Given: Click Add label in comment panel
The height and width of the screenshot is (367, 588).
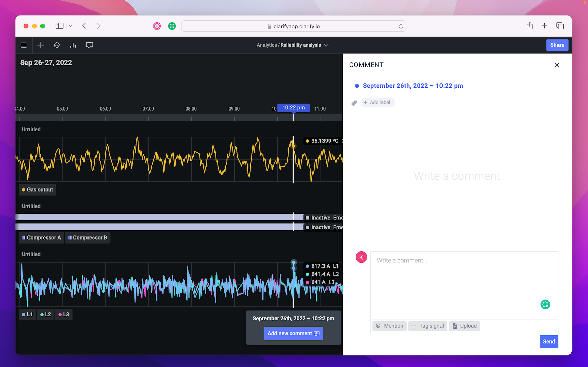Looking at the screenshot, I should (x=377, y=102).
